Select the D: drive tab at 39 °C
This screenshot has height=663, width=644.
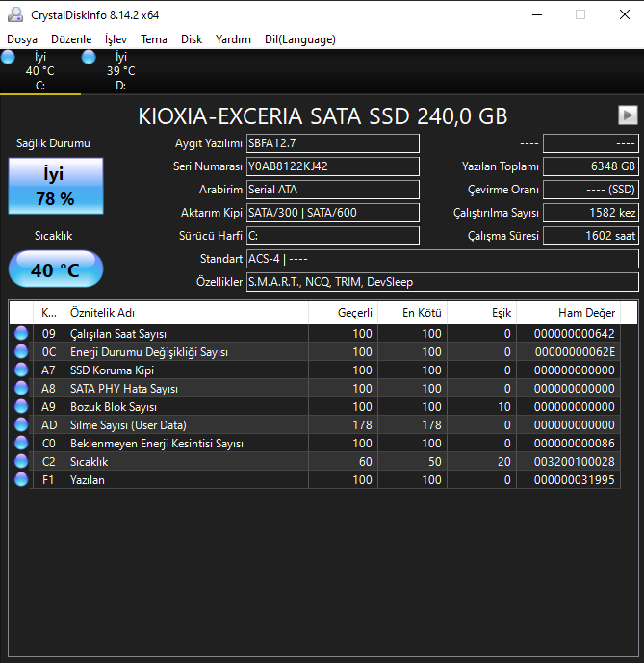click(121, 71)
